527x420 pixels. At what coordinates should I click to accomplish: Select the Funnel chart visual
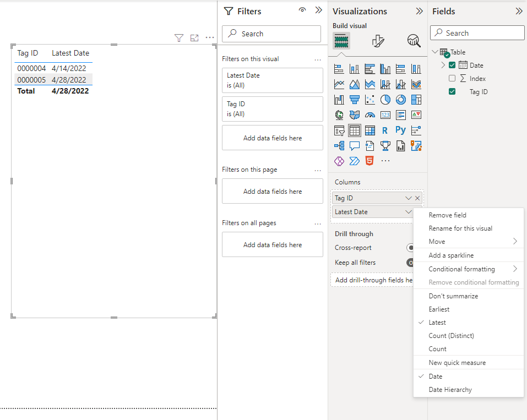pos(354,100)
